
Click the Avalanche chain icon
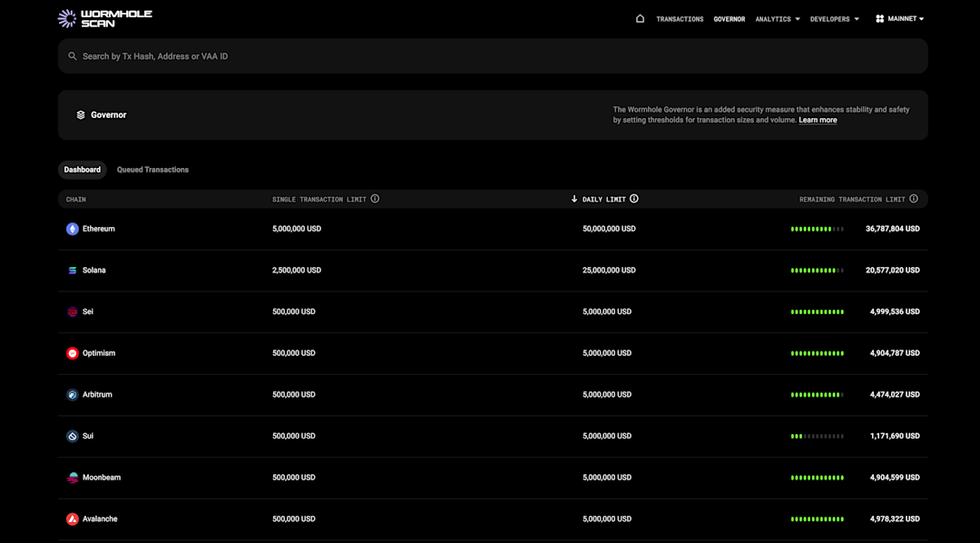click(x=73, y=519)
